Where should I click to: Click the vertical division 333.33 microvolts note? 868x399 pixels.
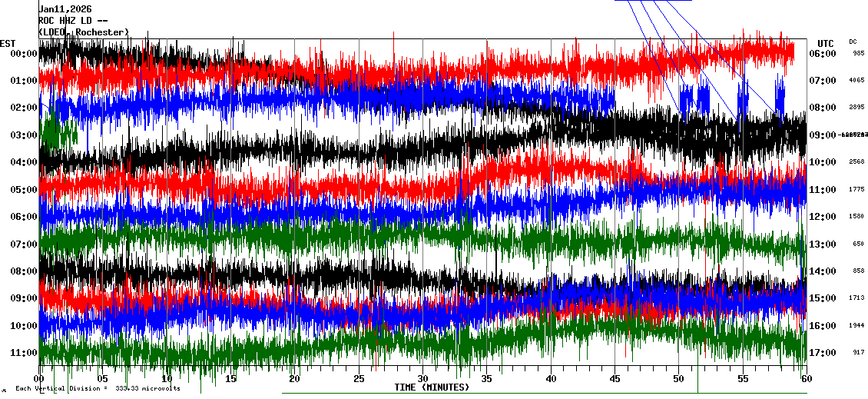click(x=98, y=388)
